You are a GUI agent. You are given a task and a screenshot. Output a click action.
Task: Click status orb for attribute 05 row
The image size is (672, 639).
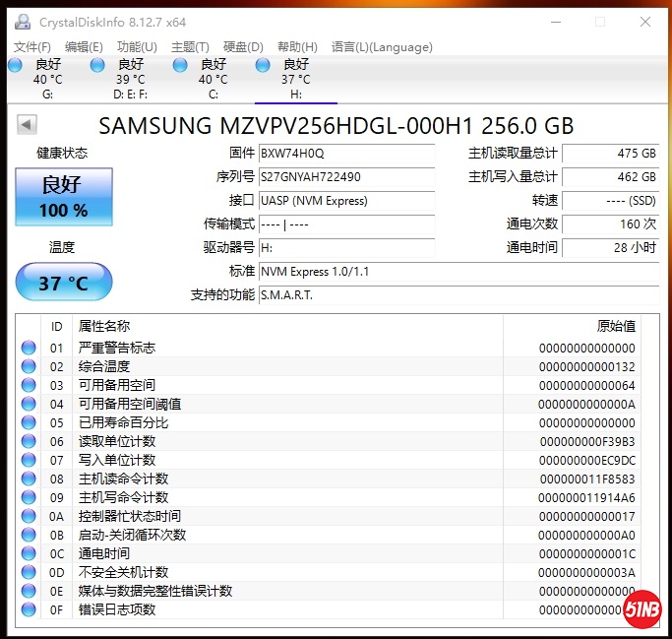tap(29, 422)
